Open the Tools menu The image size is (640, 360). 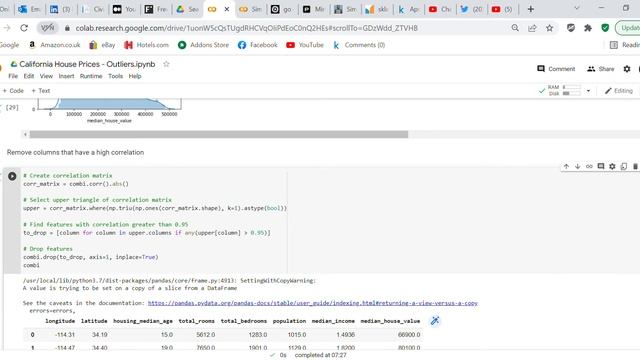coord(116,76)
